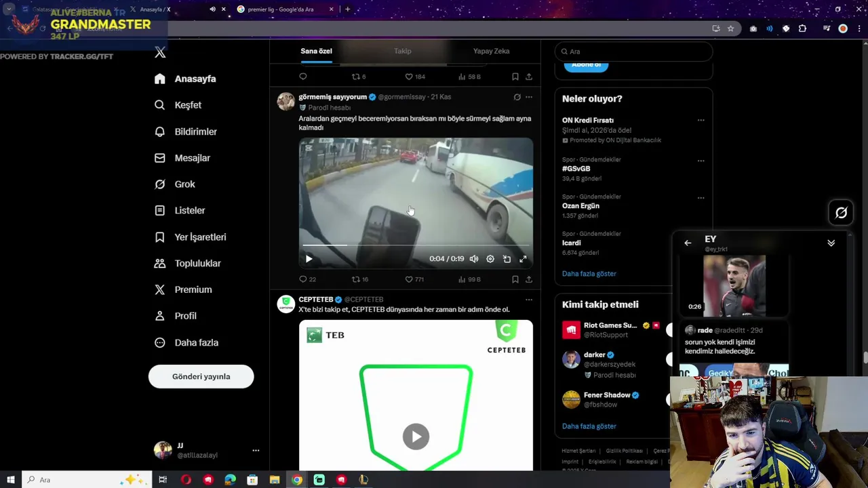The height and width of the screenshot is (488, 868).
Task: Toggle picture-in-picture on bus video
Action: (x=507, y=259)
